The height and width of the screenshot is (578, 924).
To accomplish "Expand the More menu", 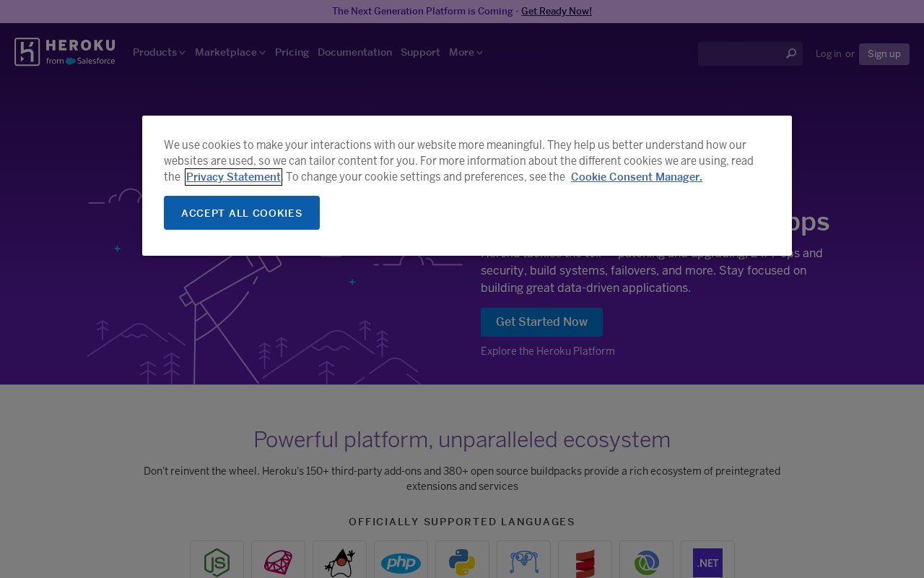I will coord(466,52).
